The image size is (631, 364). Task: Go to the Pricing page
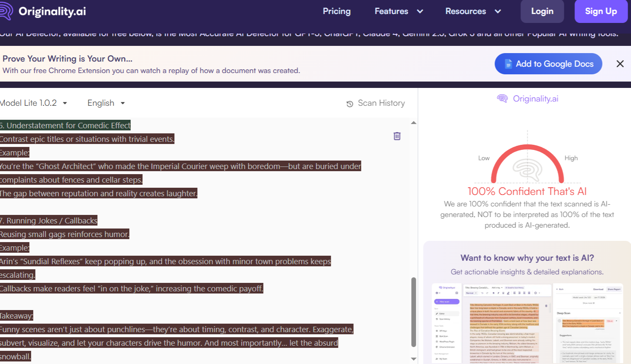click(336, 11)
